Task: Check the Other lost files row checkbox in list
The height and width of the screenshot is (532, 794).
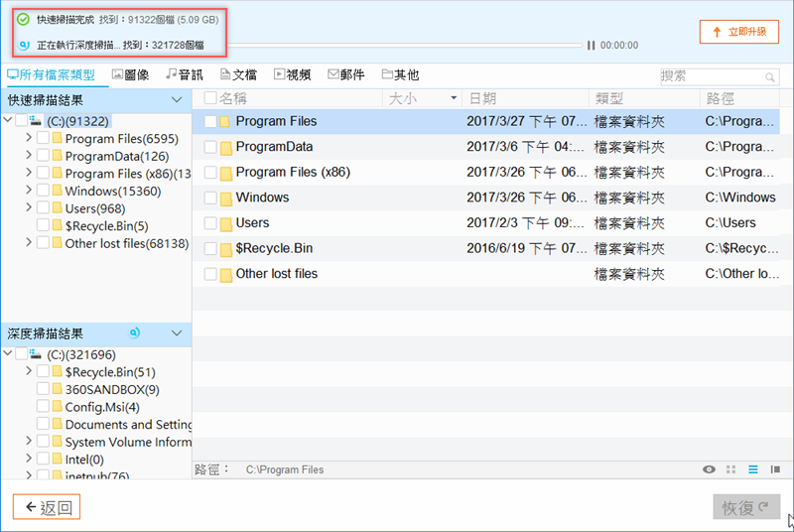Action: coord(210,274)
